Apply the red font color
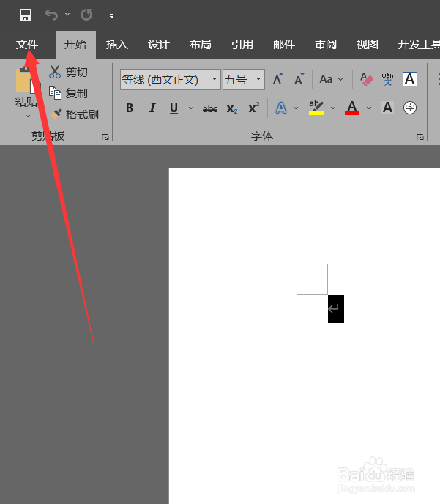This screenshot has height=504, width=440. click(352, 108)
